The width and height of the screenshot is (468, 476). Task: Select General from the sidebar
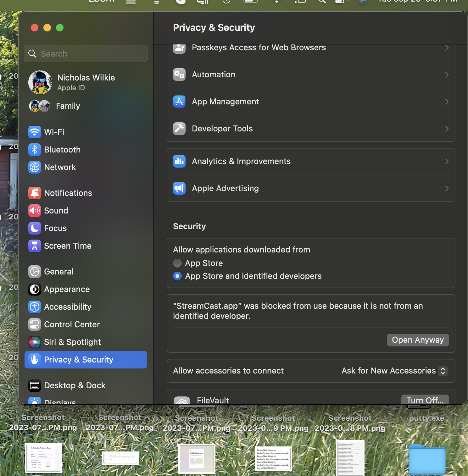click(58, 272)
